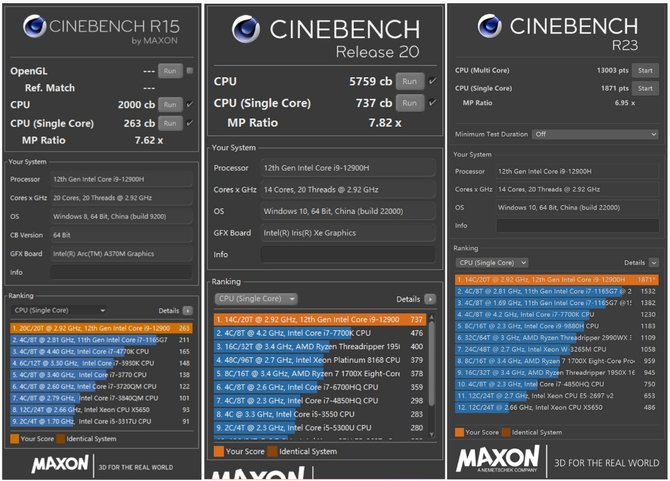Screen dimensions: 670x481
Task: Click the Info field in Cinebench R15
Action: tap(121, 272)
